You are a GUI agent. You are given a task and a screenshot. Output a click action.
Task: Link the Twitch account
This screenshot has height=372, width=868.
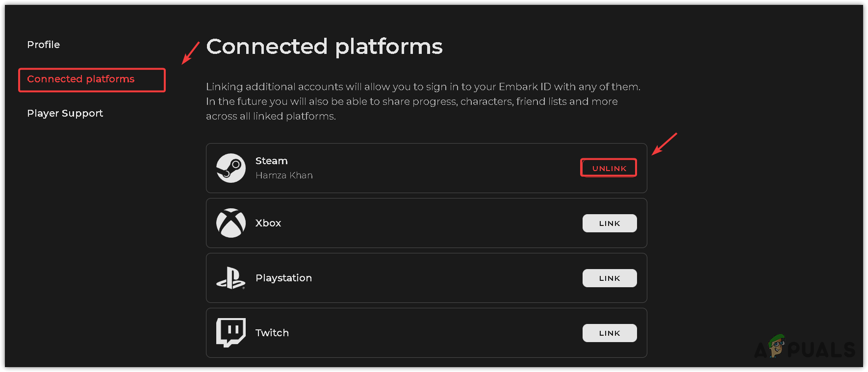pos(610,333)
